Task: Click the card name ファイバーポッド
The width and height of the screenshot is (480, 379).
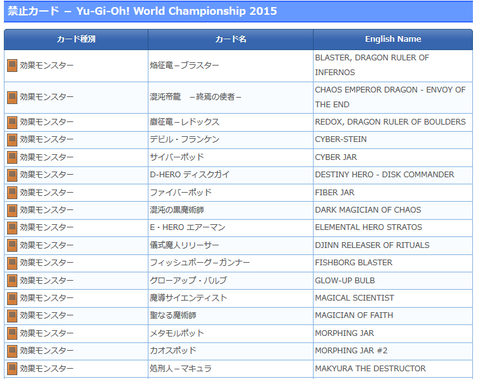Action: pos(181,192)
